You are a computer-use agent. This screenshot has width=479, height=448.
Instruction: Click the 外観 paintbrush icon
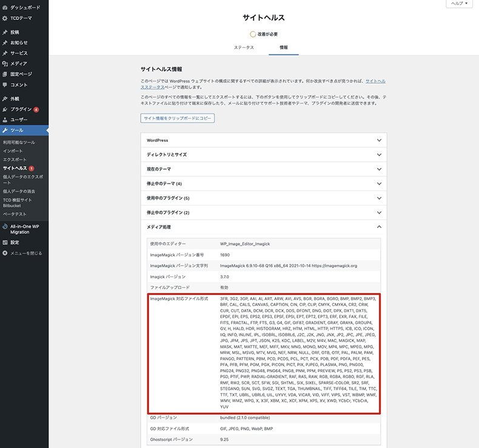coord(5,99)
